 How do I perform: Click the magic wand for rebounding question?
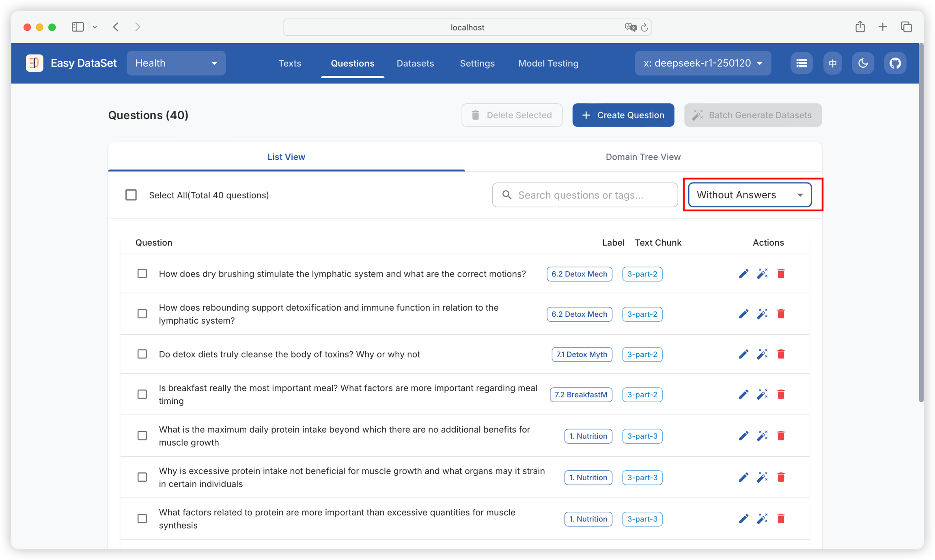pyautogui.click(x=762, y=314)
